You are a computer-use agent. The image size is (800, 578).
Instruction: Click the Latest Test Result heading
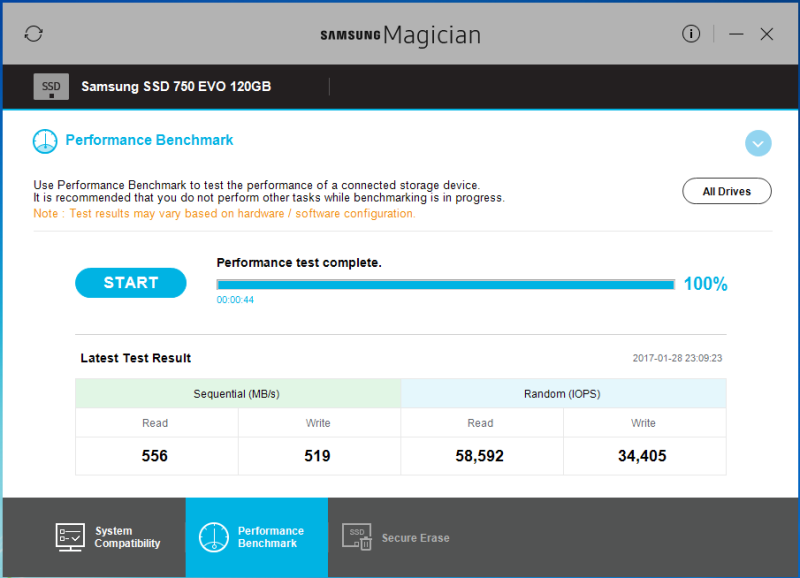pyautogui.click(x=136, y=358)
